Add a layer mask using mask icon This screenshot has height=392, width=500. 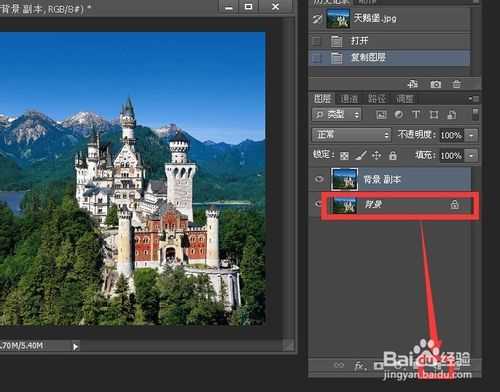point(378,366)
